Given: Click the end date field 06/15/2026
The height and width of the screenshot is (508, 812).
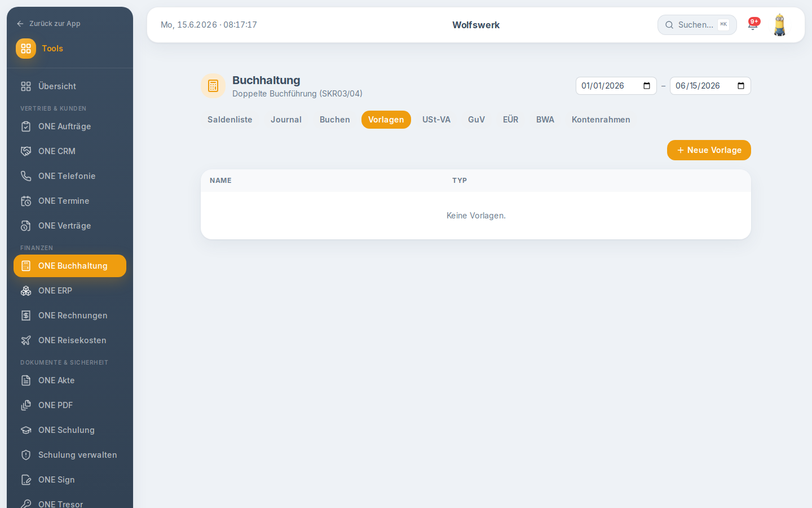Looking at the screenshot, I should click(x=710, y=86).
